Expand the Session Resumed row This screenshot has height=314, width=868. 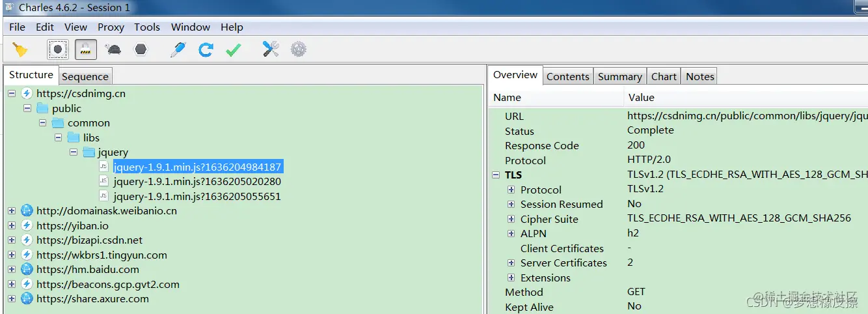pyautogui.click(x=511, y=205)
